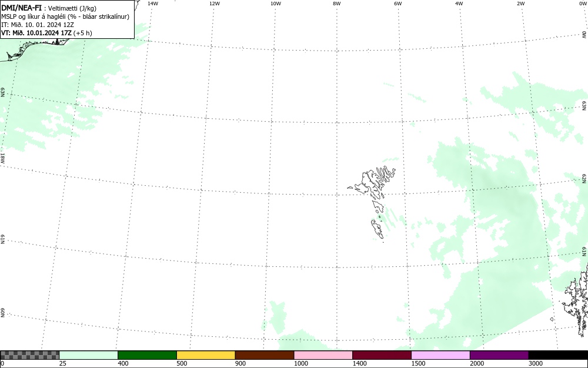
Task: Click the 2W longitude label
Action: (x=520, y=4)
